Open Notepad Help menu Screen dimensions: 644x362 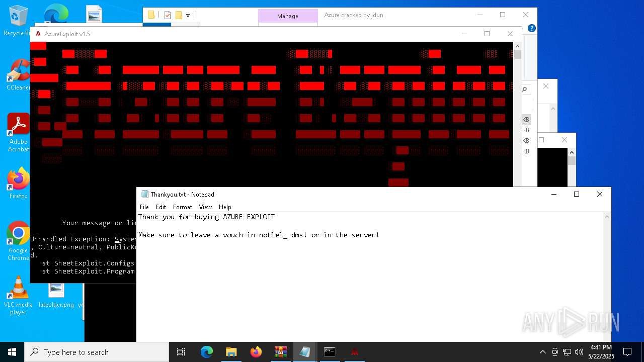tap(225, 207)
